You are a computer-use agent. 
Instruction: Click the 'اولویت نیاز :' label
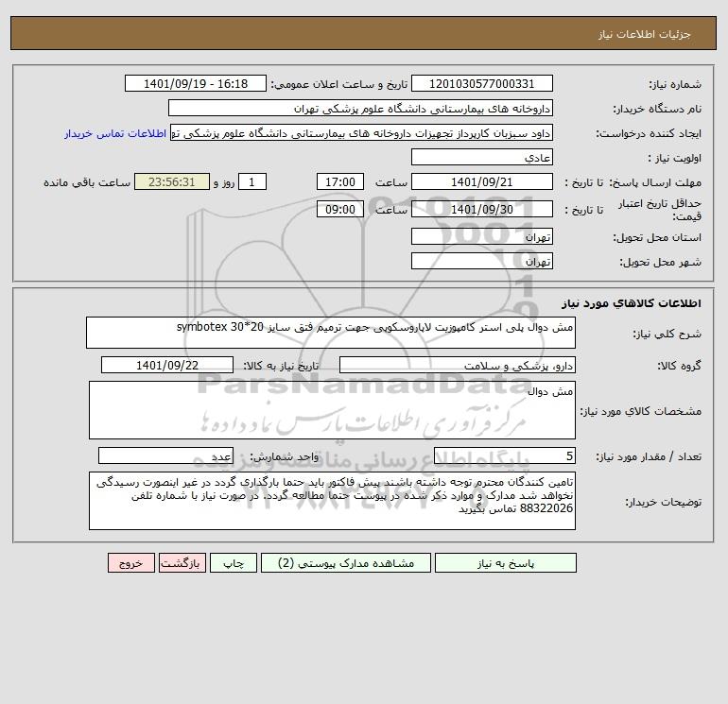point(675,158)
